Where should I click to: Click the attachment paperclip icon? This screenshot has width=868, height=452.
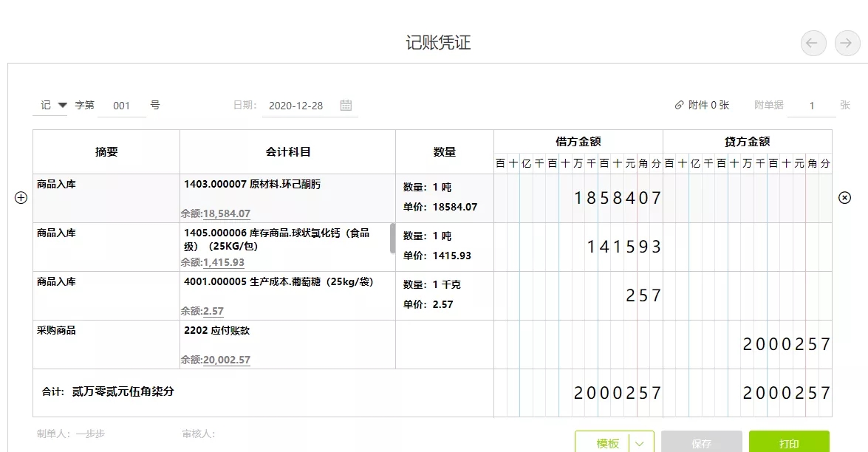[x=679, y=105]
